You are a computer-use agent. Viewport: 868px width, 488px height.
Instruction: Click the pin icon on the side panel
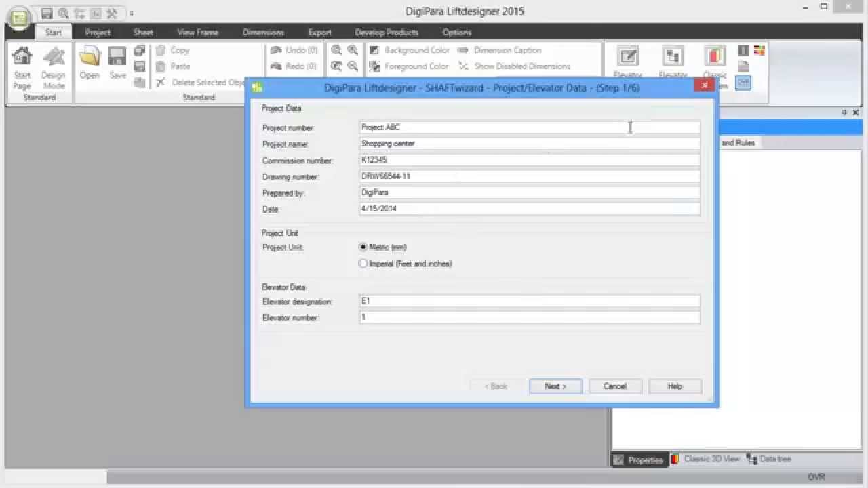coord(845,113)
